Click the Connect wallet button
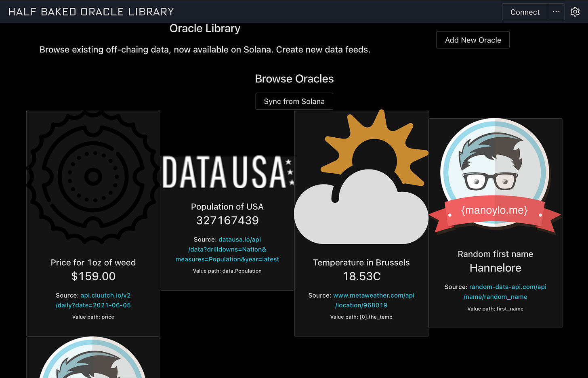This screenshot has width=588, height=378. 525,12
